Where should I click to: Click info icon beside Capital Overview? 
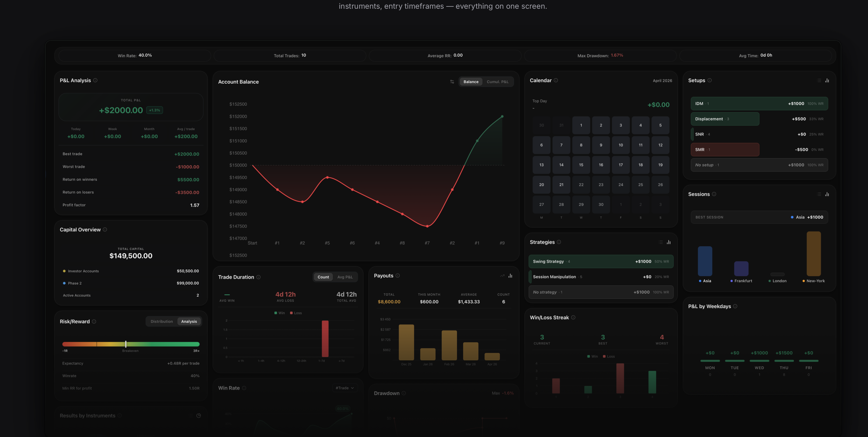(x=105, y=229)
